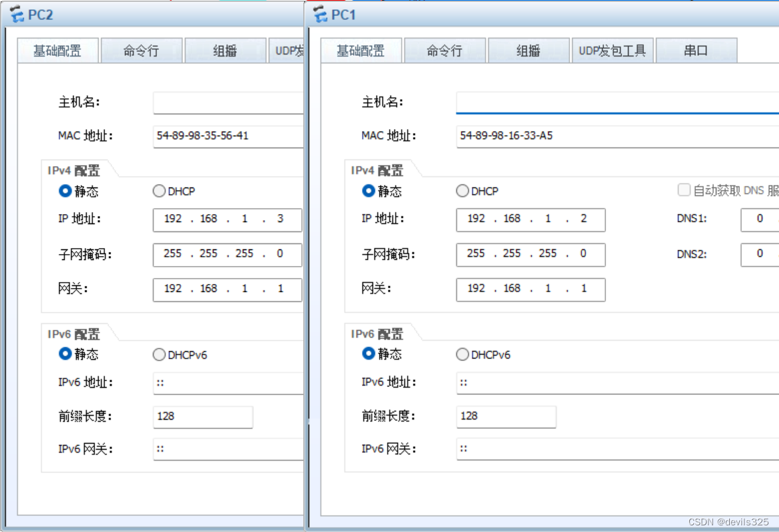Select DHCPv6 mode in PC2 IPv6 configuration
Image resolution: width=779 pixels, height=532 pixels.
pyautogui.click(x=159, y=354)
